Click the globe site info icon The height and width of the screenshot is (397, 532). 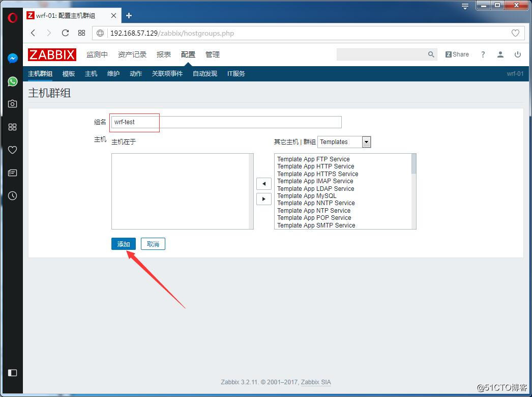point(100,33)
